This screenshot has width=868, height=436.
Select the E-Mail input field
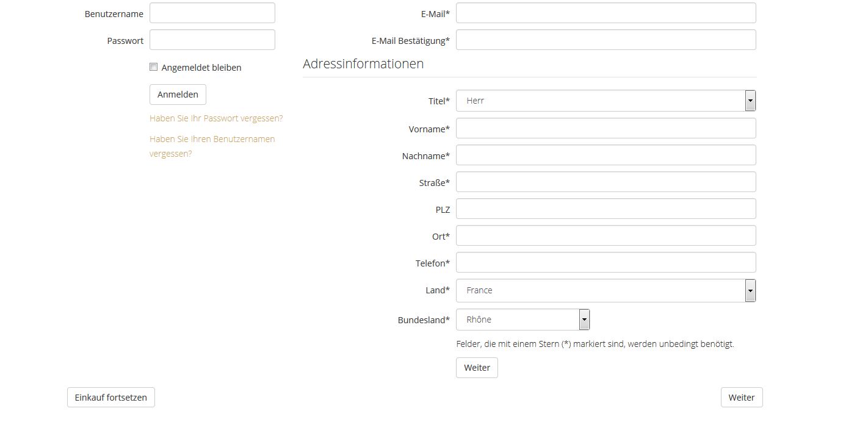tap(606, 13)
